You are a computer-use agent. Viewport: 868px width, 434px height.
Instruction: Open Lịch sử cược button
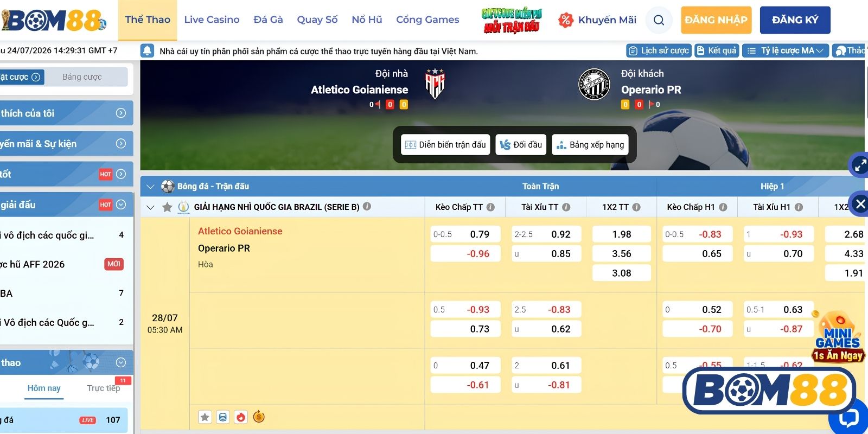tap(659, 50)
